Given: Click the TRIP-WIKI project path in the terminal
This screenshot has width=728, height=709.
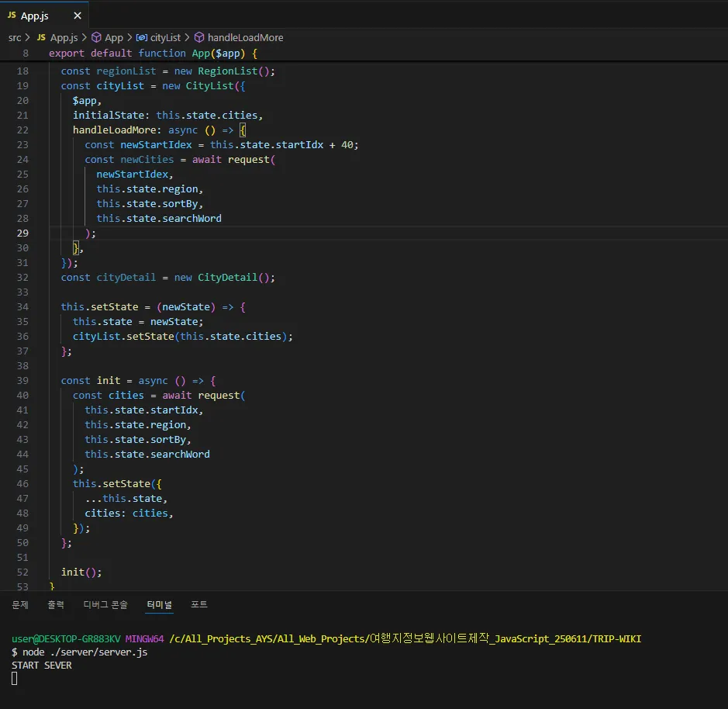Looking at the screenshot, I should 405,639.
